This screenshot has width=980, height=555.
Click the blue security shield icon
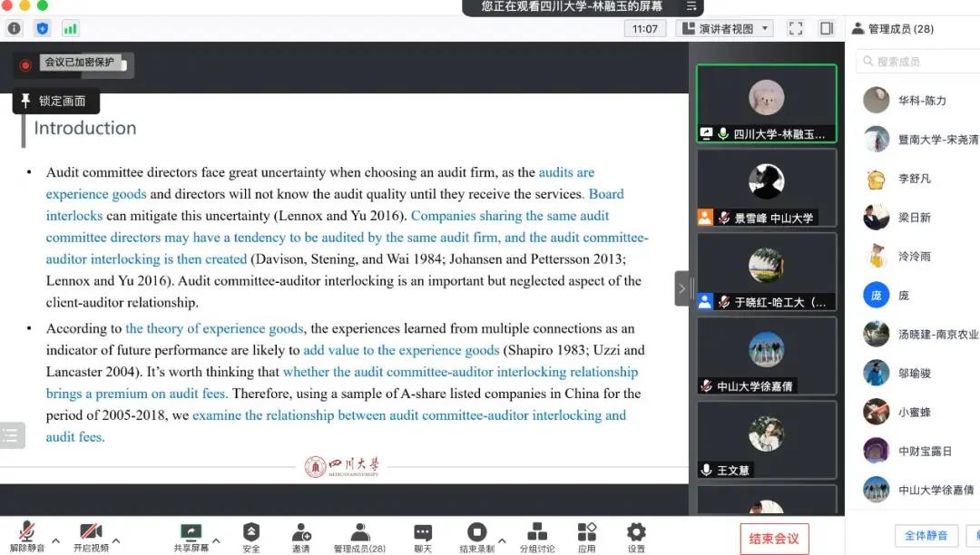pos(43,28)
